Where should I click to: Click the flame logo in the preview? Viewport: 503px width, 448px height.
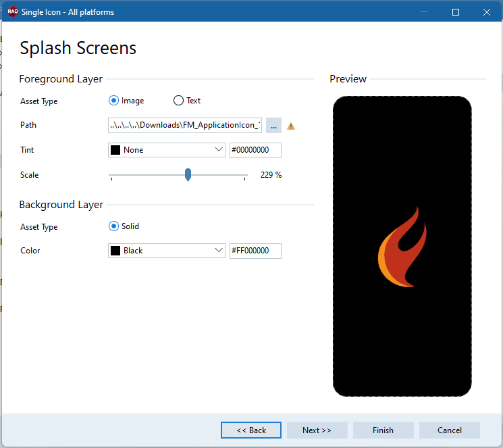[402, 247]
